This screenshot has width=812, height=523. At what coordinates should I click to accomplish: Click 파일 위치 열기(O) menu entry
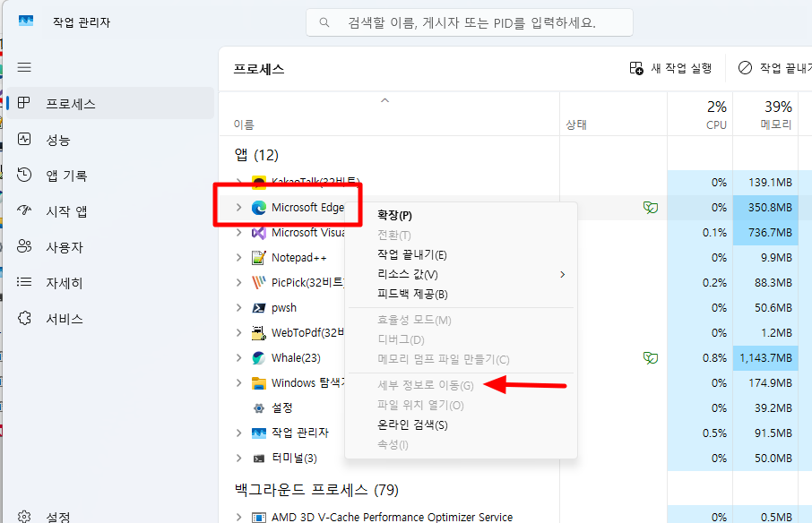coord(461,405)
